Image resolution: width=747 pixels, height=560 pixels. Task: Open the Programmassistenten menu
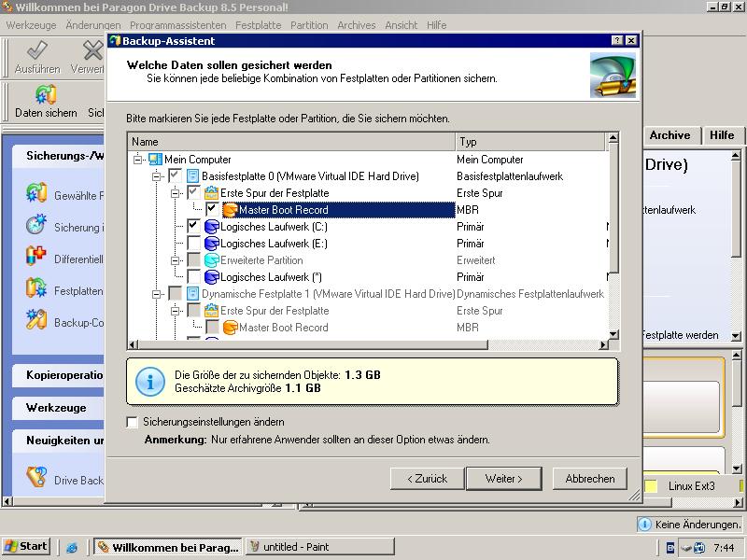(178, 25)
